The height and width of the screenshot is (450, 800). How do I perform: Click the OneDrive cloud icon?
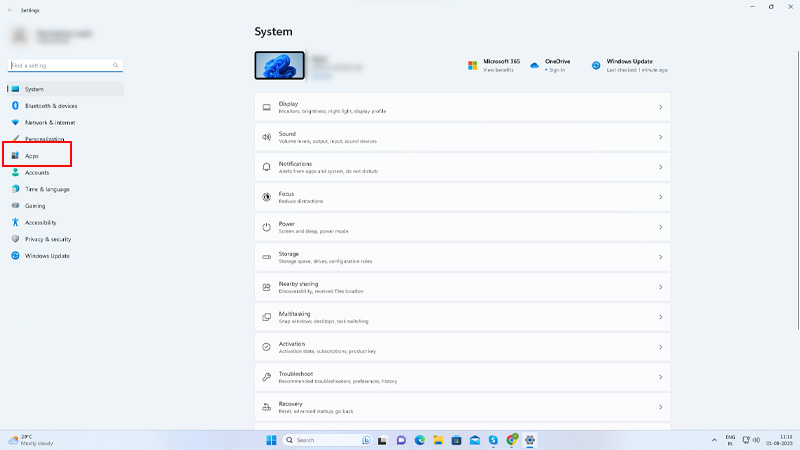click(x=534, y=65)
